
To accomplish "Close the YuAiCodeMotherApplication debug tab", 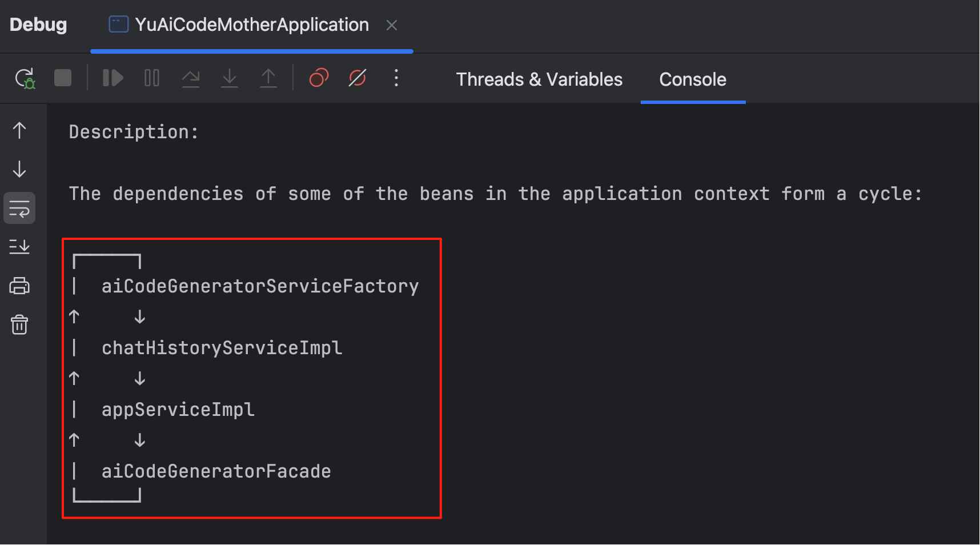I will pos(392,25).
